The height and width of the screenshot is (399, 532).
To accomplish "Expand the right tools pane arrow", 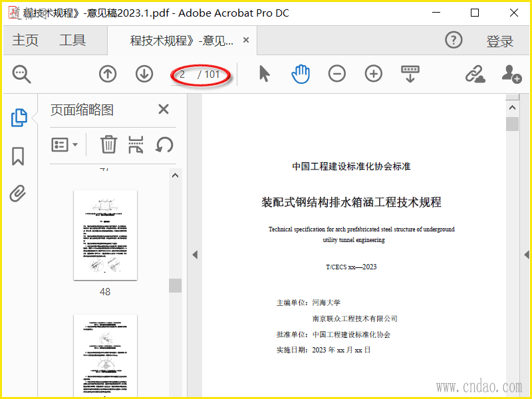I will coord(527,255).
